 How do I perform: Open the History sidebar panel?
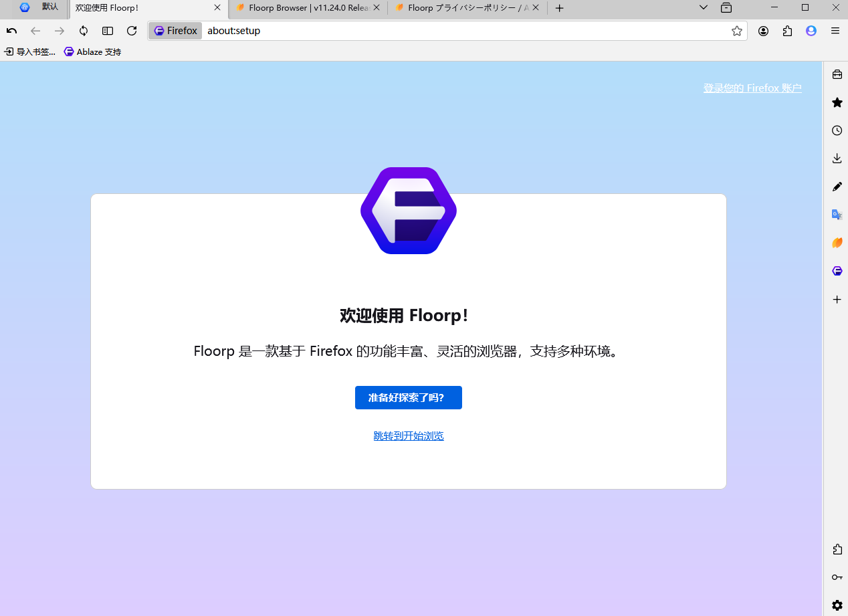click(837, 130)
